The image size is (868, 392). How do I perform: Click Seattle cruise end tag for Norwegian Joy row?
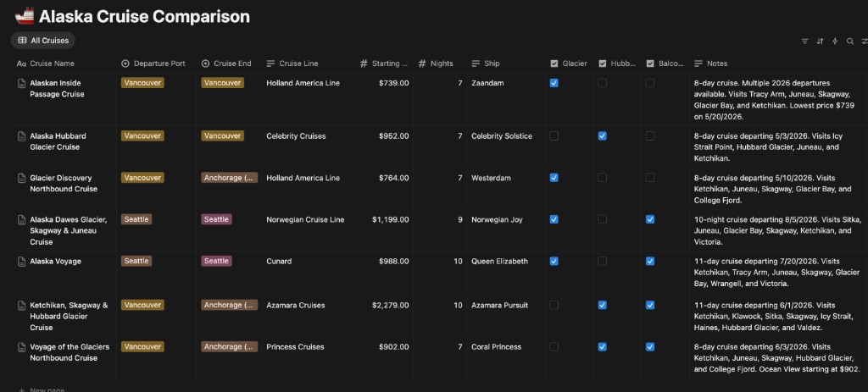click(x=216, y=219)
